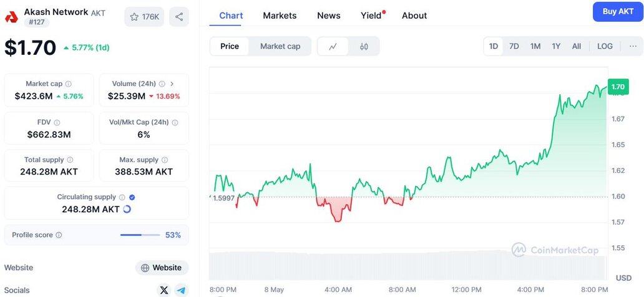Select the 7D time range
This screenshot has width=644, height=297.
(x=514, y=46)
